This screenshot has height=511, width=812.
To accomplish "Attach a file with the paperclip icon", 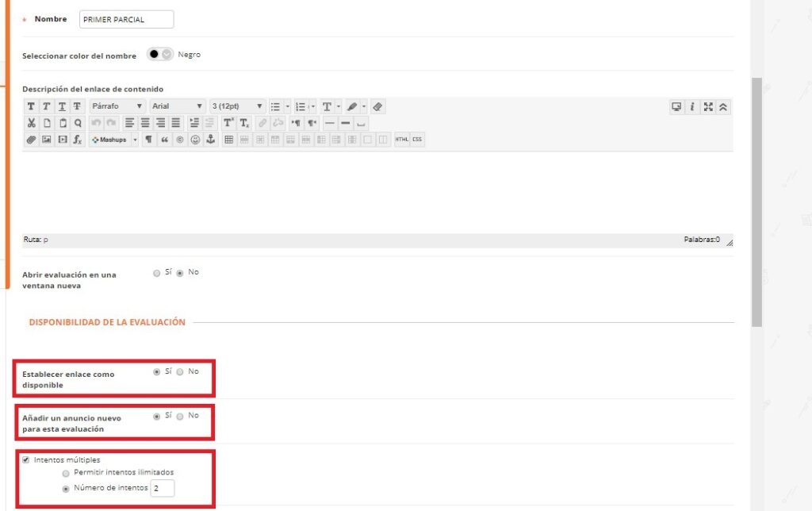I will tap(31, 140).
